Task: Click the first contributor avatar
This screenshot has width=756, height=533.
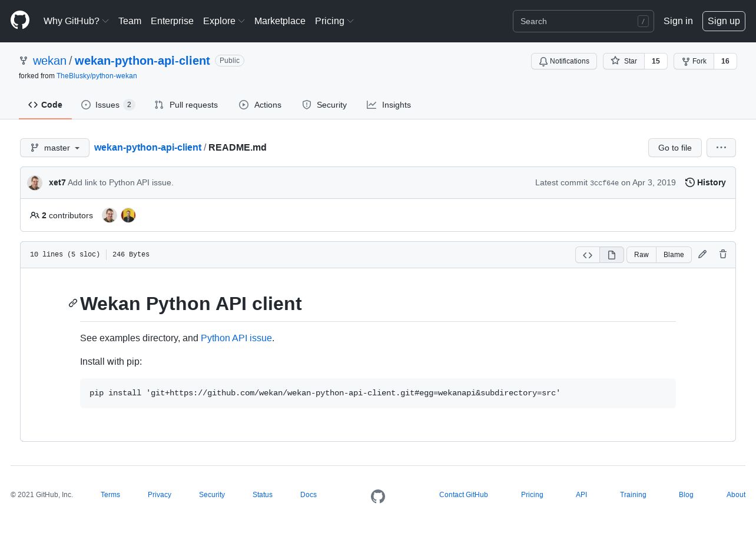Action: click(x=110, y=215)
